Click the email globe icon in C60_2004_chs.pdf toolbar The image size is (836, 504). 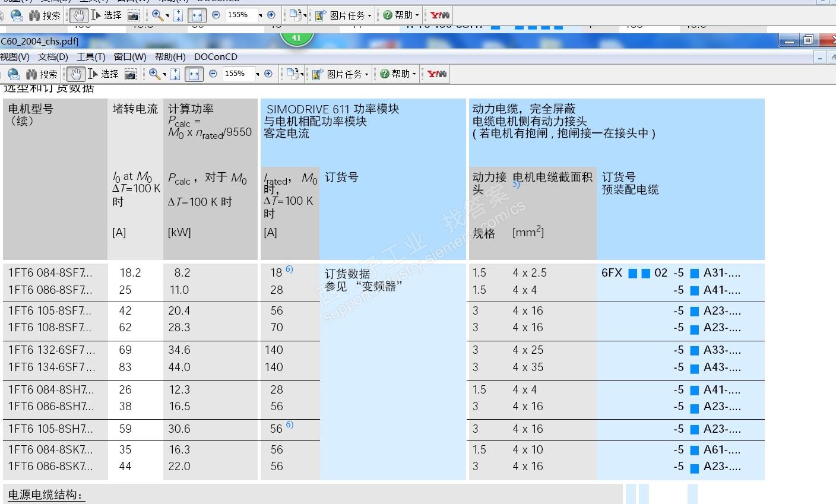tap(14, 74)
